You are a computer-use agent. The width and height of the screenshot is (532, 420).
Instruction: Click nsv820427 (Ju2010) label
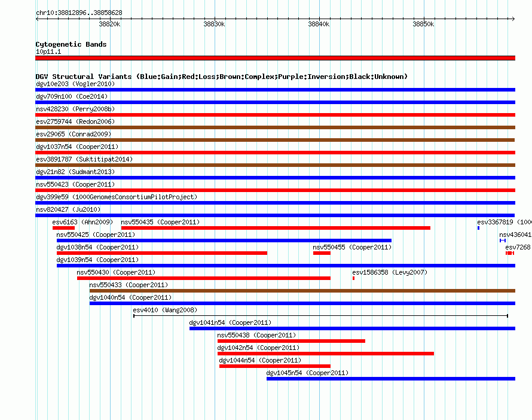point(68,209)
